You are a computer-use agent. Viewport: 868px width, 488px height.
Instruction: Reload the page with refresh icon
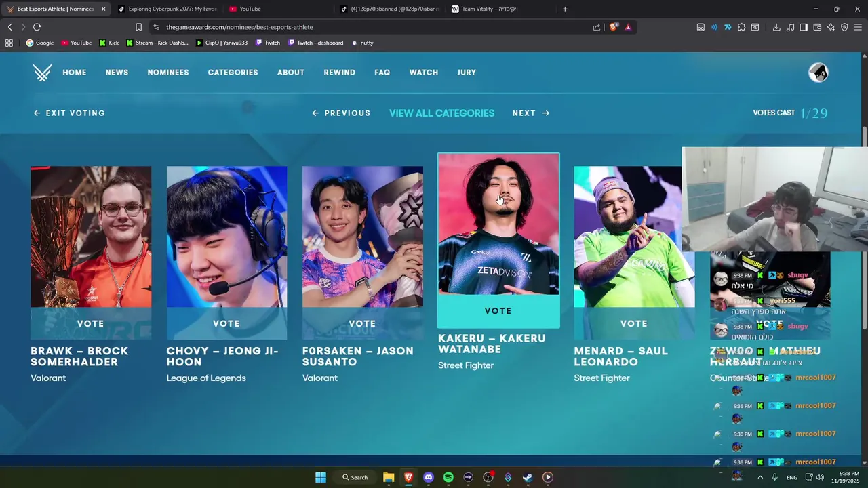(37, 27)
